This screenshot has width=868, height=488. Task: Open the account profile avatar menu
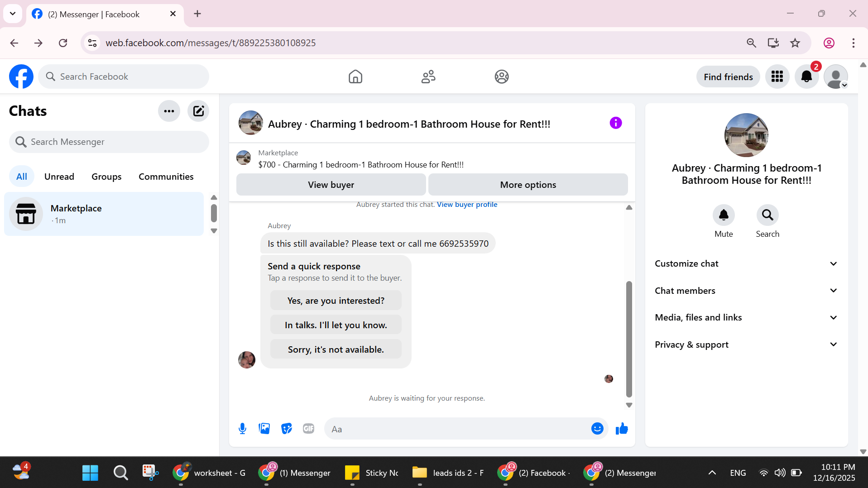(836, 77)
